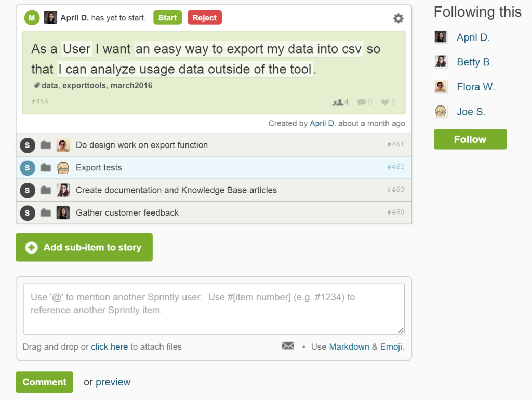Click Betty B. in the Following list
This screenshot has width=532, height=400.
[474, 62]
